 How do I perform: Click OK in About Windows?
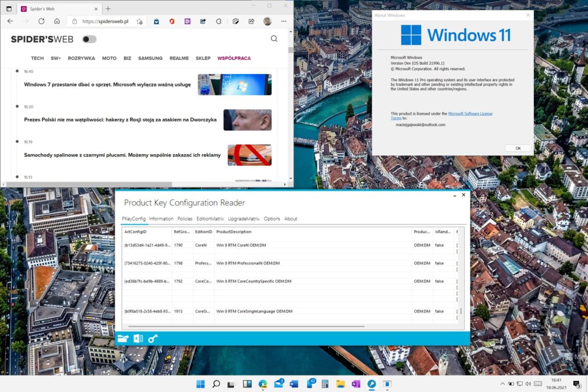pyautogui.click(x=518, y=148)
